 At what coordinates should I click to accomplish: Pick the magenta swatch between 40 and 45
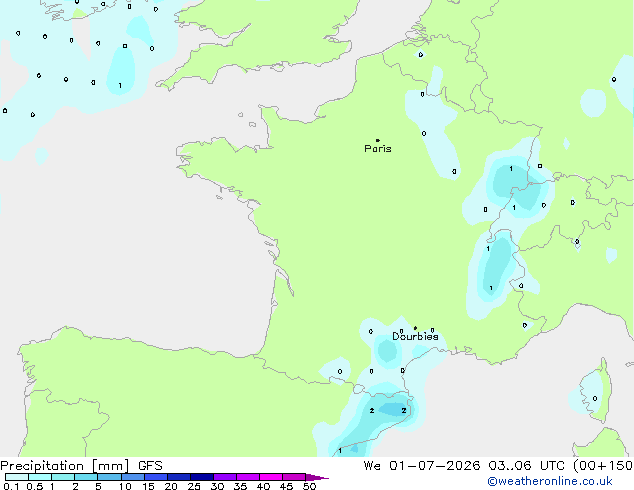click(271, 477)
